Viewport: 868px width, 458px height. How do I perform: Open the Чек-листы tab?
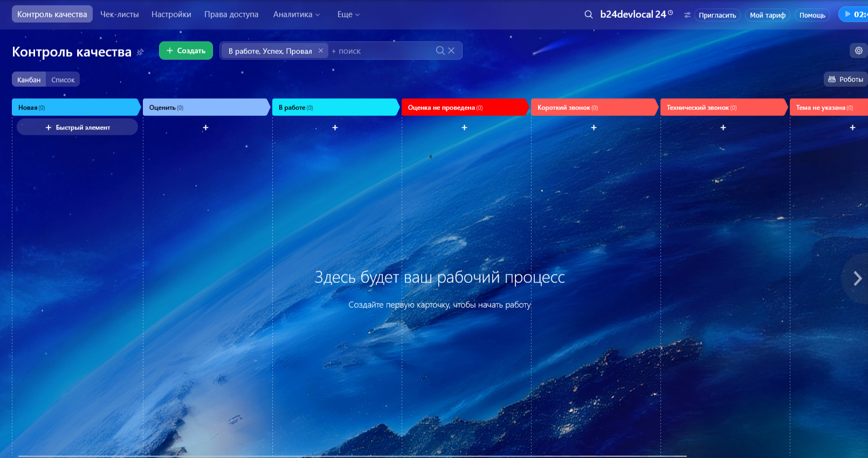120,15
